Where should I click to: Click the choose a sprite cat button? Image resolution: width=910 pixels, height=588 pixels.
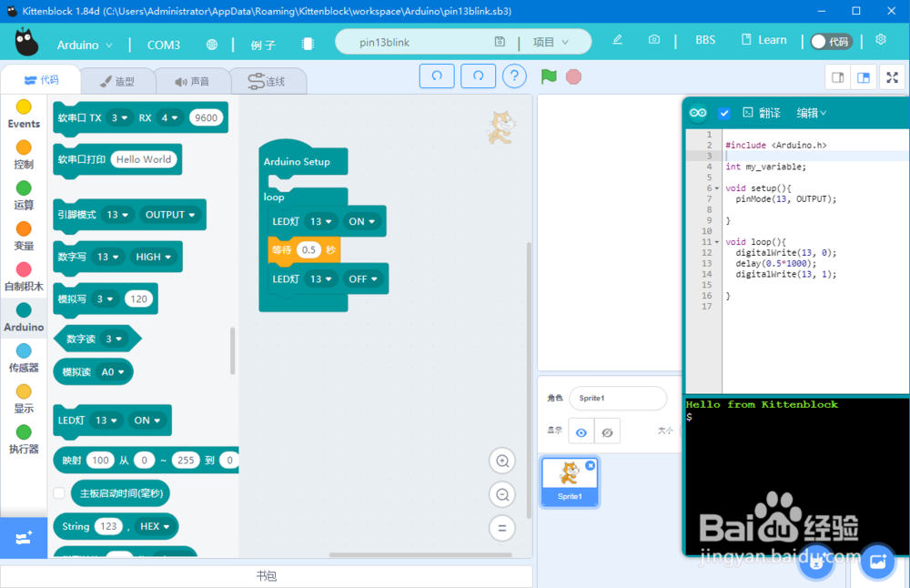(816, 562)
